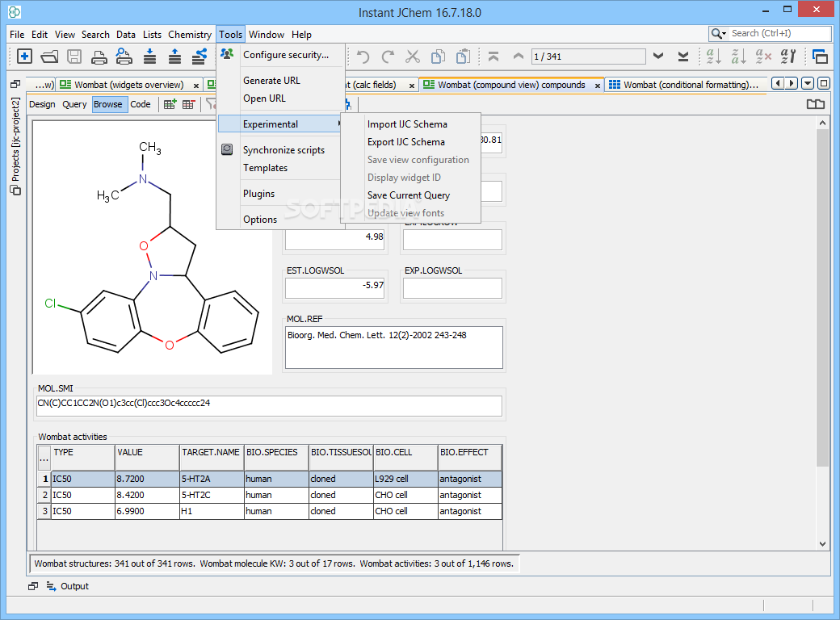The image size is (840, 620).
Task: Open the File menu
Action: pos(17,34)
